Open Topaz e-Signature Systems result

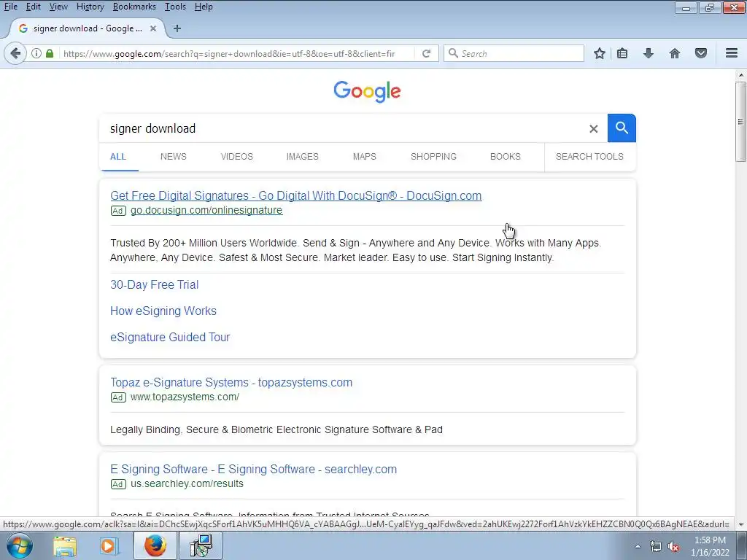click(x=231, y=382)
